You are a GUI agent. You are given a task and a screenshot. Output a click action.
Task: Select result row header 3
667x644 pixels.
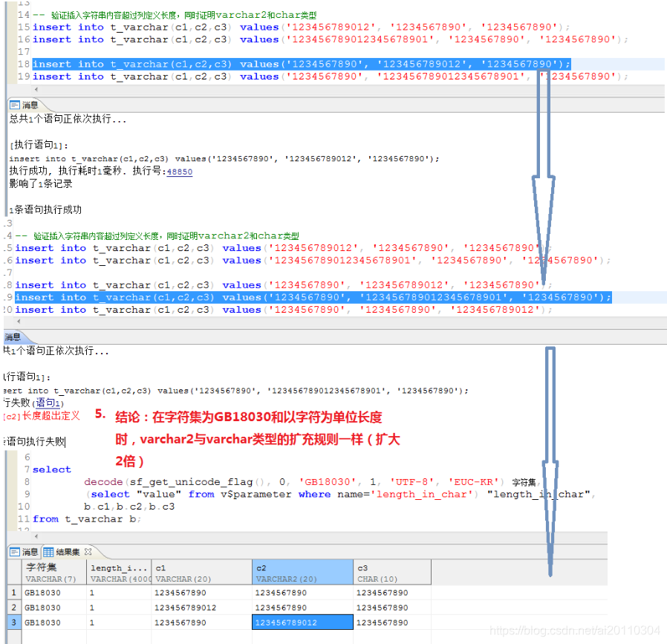tap(14, 622)
